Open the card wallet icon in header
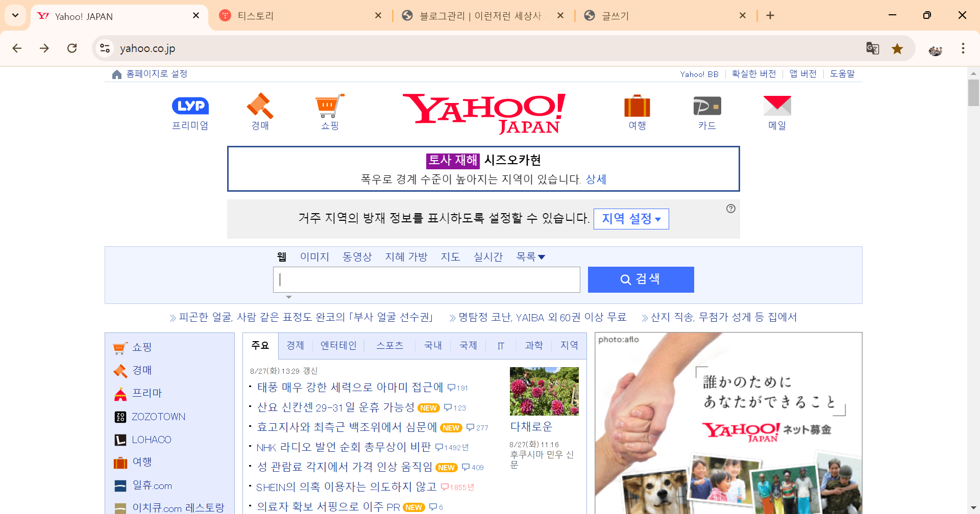The height and width of the screenshot is (514, 980). tap(707, 106)
